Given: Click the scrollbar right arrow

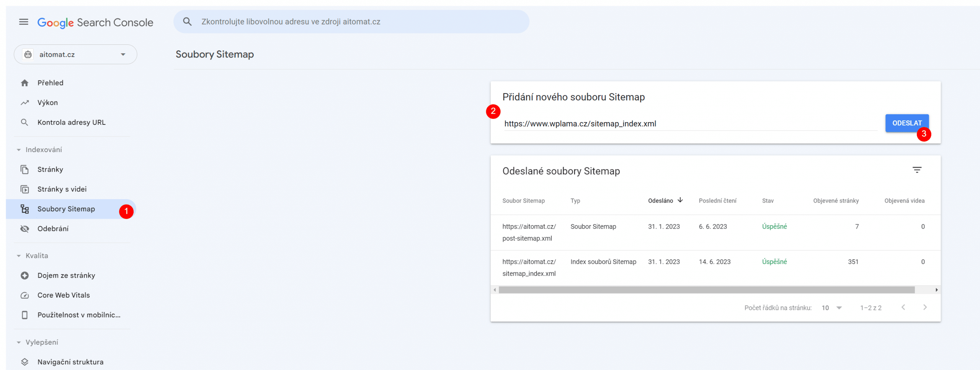Looking at the screenshot, I should [936, 290].
